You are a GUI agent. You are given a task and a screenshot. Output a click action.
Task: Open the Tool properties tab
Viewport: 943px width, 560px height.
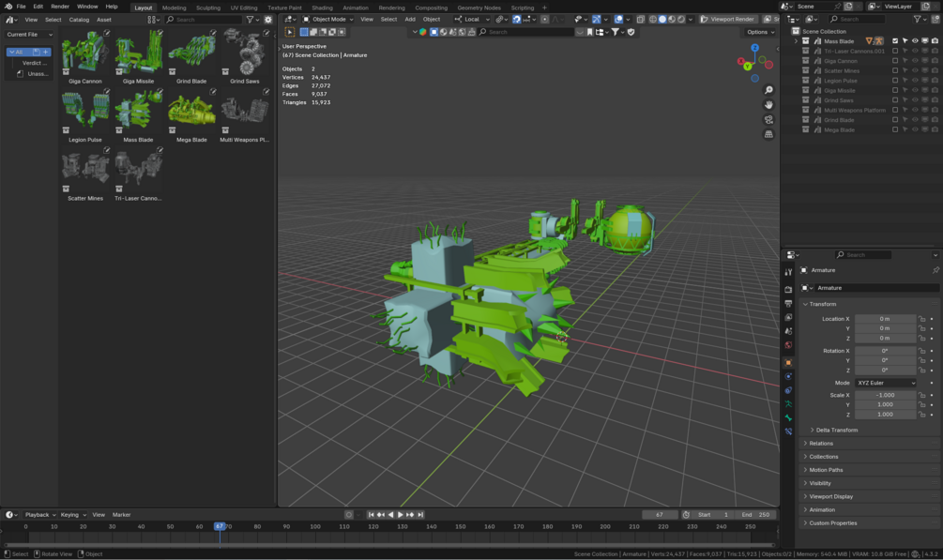[788, 272]
